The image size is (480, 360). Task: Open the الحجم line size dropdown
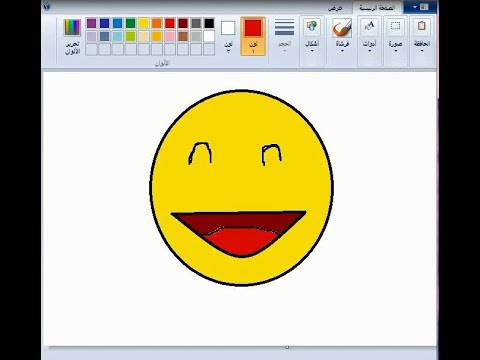[x=284, y=37]
